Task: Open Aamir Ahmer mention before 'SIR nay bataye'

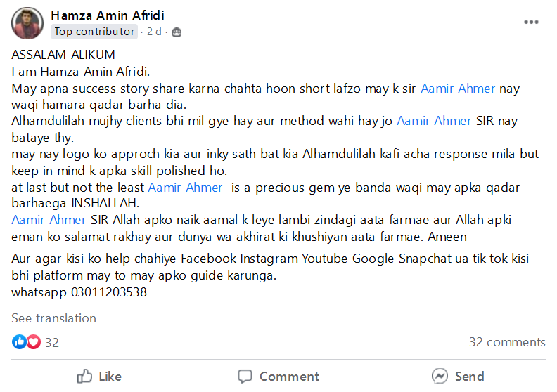Action: pyautogui.click(x=434, y=121)
